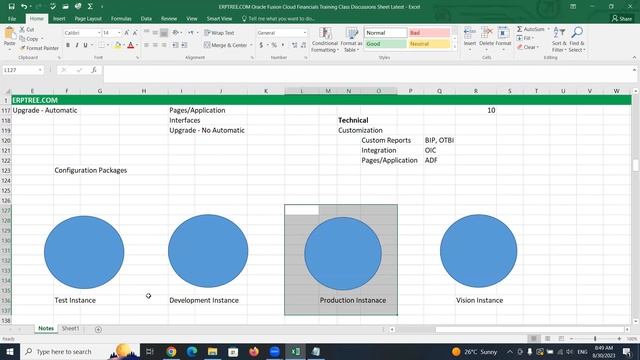Screen dimensions: 640x360
Task: Open Google Chrome from the taskbar
Action: (171, 351)
